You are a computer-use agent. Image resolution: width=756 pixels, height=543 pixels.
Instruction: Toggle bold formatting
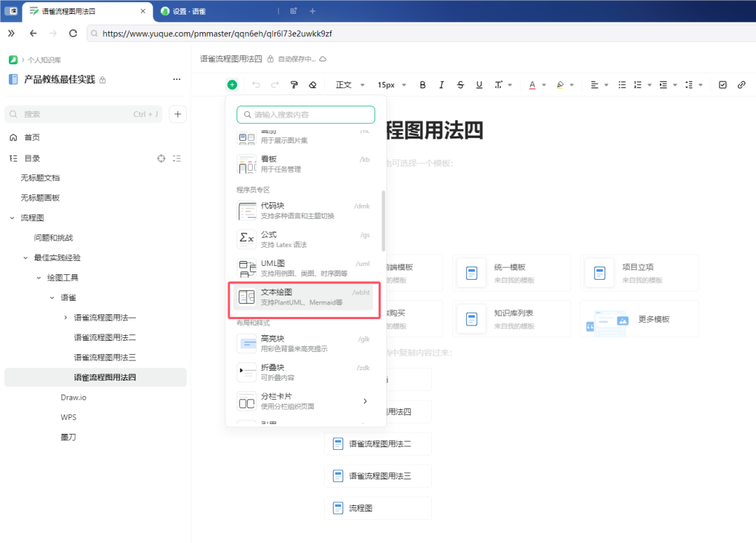click(x=422, y=85)
